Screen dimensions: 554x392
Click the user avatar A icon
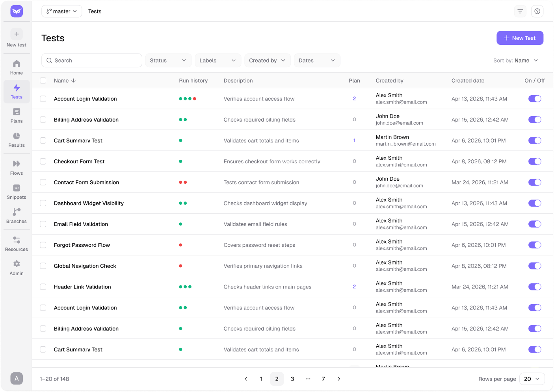pos(17,379)
